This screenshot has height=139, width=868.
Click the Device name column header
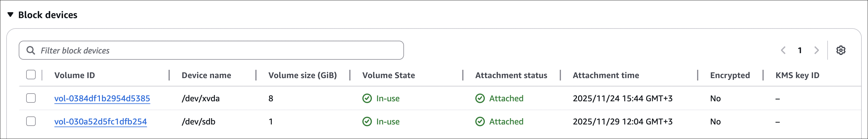(206, 75)
